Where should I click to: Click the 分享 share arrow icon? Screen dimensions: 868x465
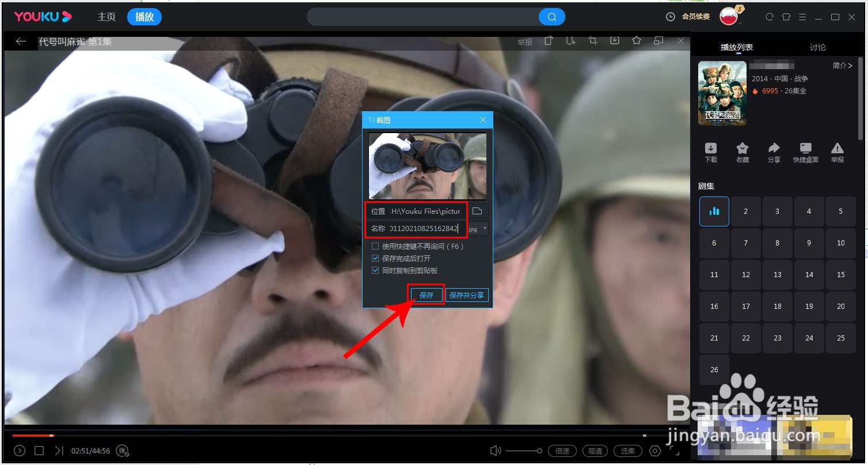click(x=774, y=148)
